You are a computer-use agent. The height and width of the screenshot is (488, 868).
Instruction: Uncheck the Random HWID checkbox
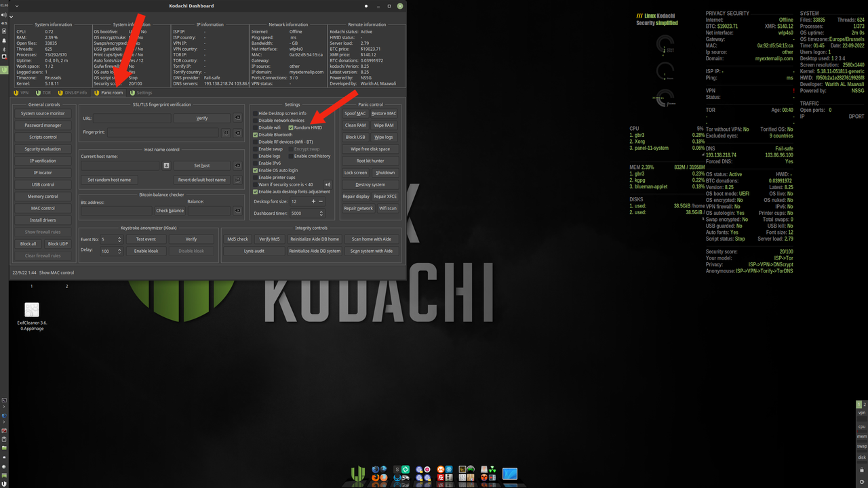[x=291, y=127]
